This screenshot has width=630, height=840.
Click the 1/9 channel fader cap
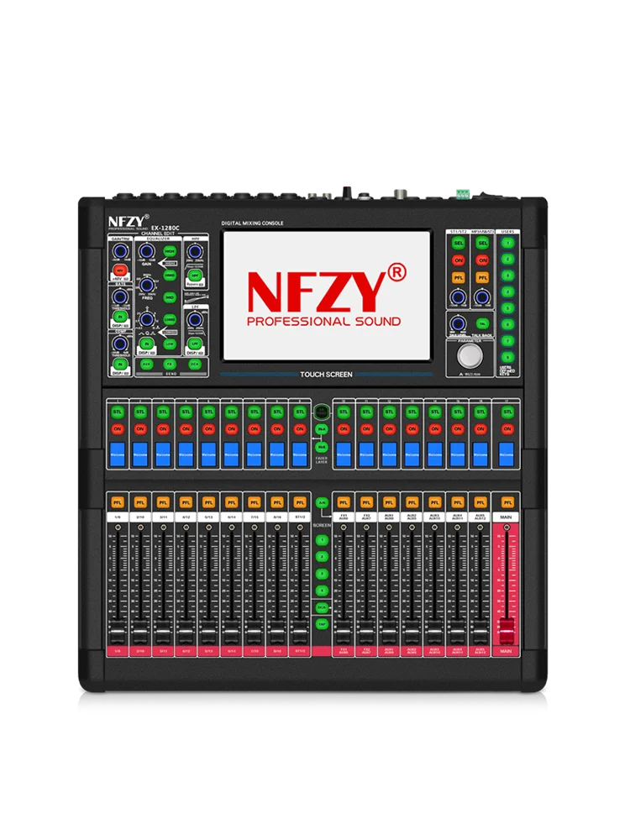(x=118, y=633)
